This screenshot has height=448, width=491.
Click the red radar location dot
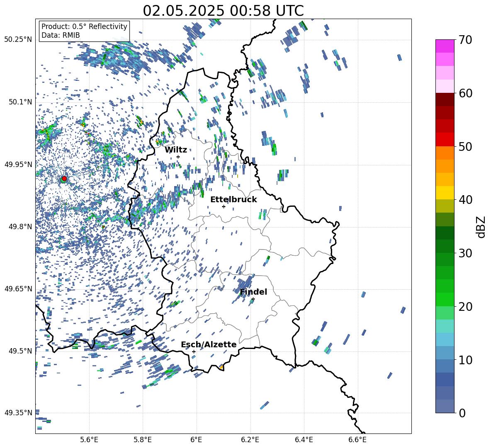(x=64, y=179)
